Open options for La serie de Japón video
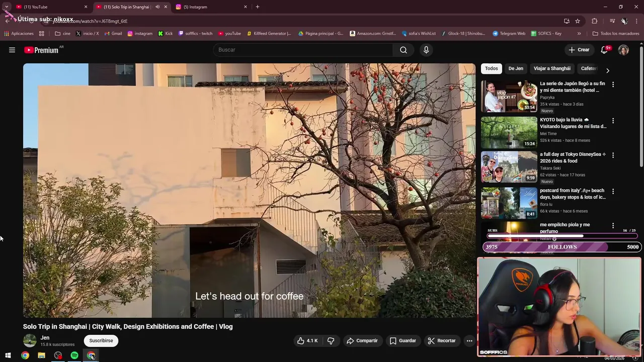Image resolution: width=644 pixels, height=362 pixels. point(613,84)
